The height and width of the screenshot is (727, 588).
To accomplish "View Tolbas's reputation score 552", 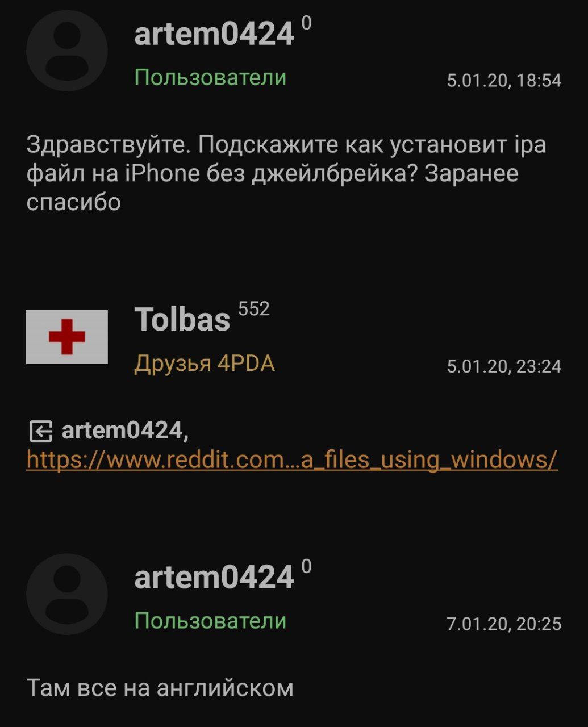I will pos(254,308).
